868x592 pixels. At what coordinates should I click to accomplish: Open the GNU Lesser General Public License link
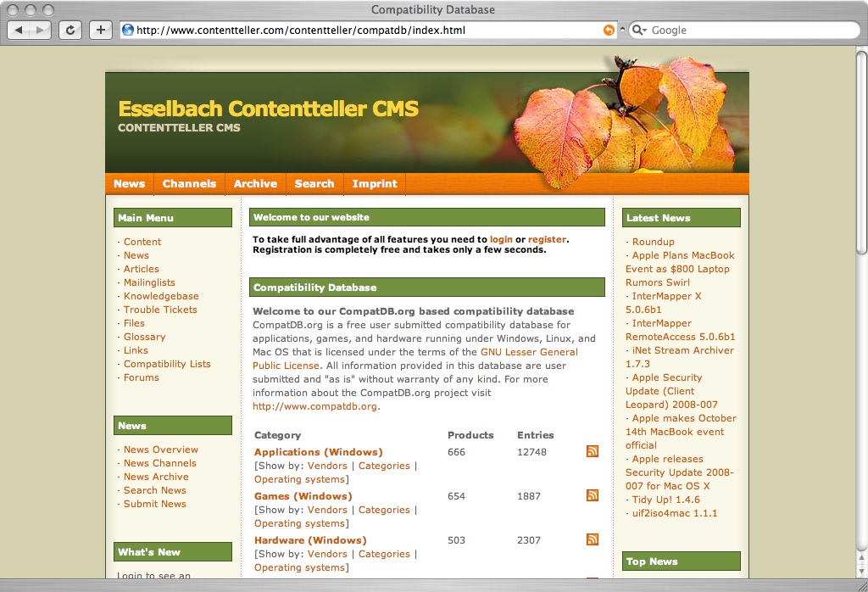click(415, 359)
